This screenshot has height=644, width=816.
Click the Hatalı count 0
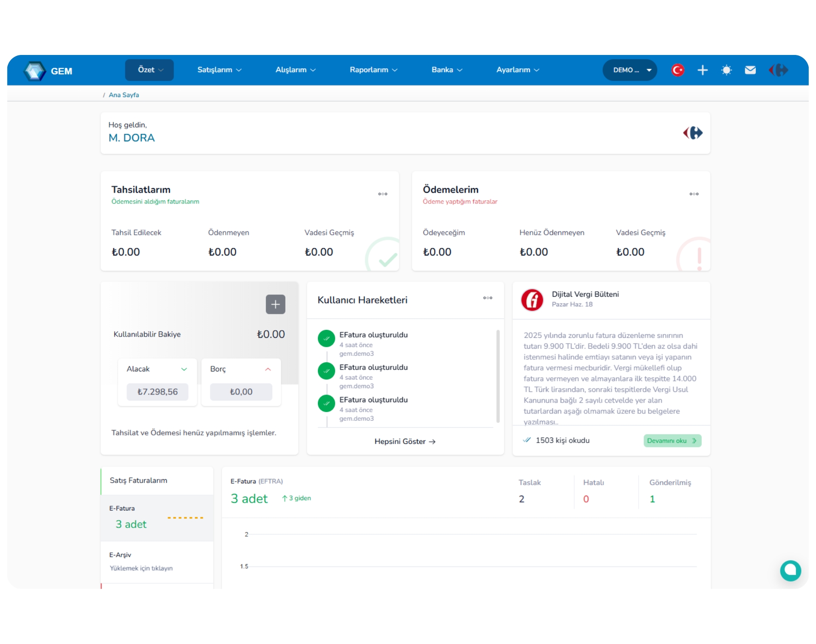click(586, 499)
